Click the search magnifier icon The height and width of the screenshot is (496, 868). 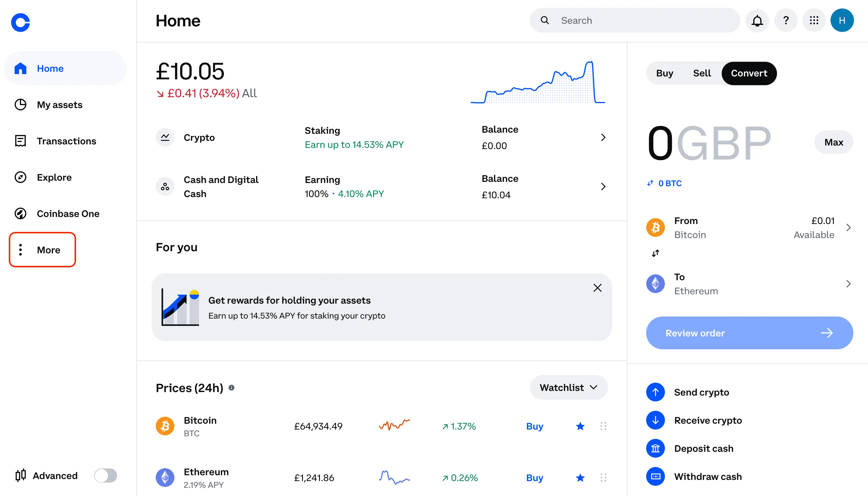[x=545, y=20]
